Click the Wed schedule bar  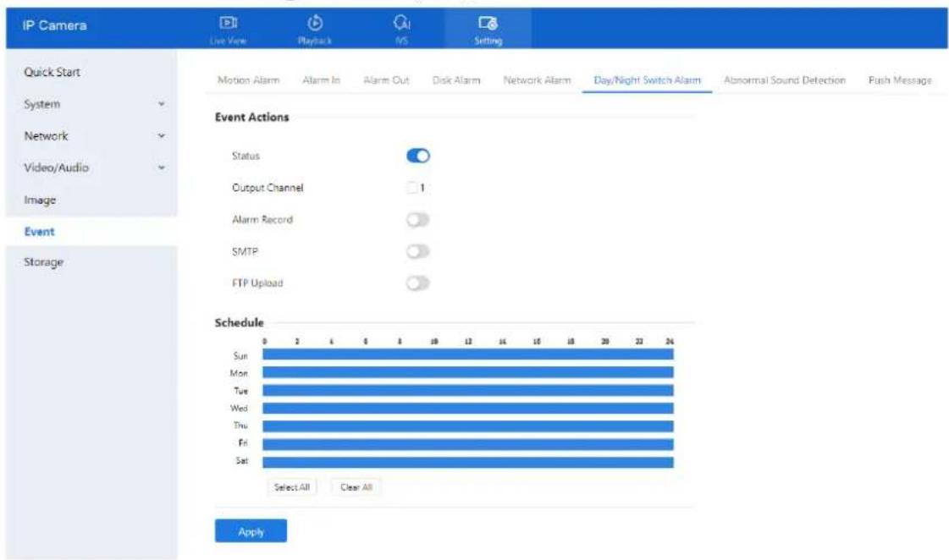[468, 409]
